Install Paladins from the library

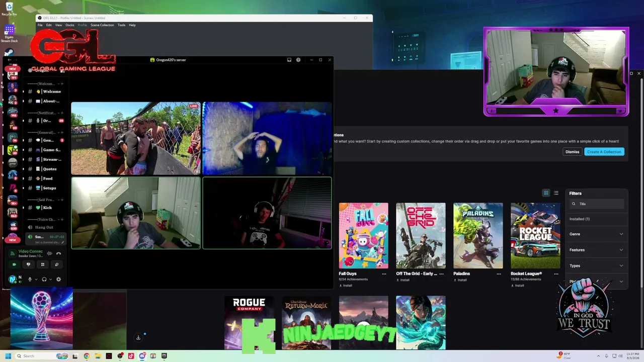[x=461, y=280]
